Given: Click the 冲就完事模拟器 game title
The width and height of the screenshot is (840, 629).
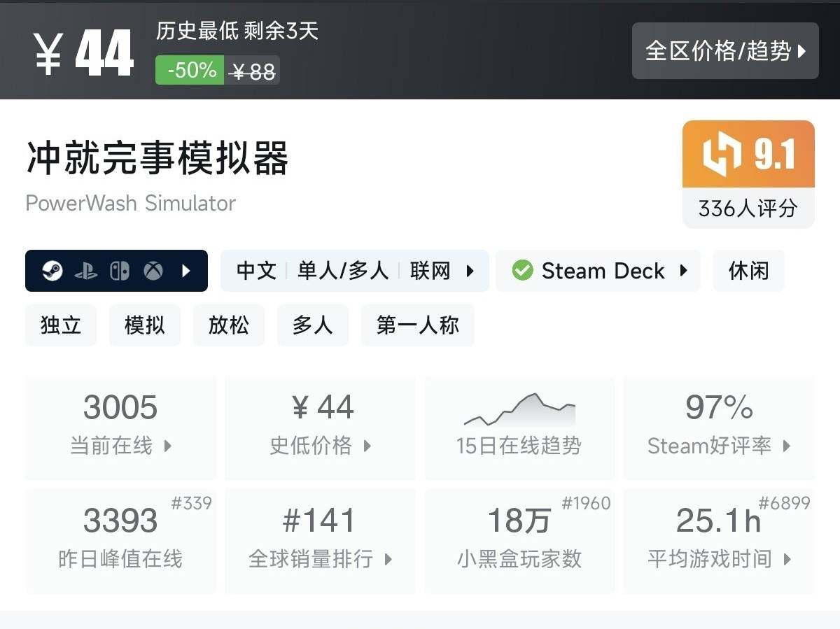Looking at the screenshot, I should [157, 157].
